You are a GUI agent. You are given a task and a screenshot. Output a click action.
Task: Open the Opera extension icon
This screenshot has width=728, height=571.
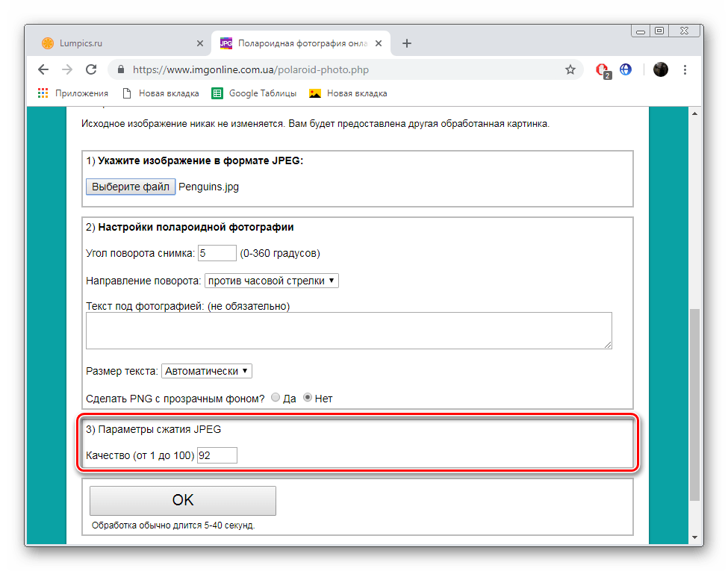602,69
